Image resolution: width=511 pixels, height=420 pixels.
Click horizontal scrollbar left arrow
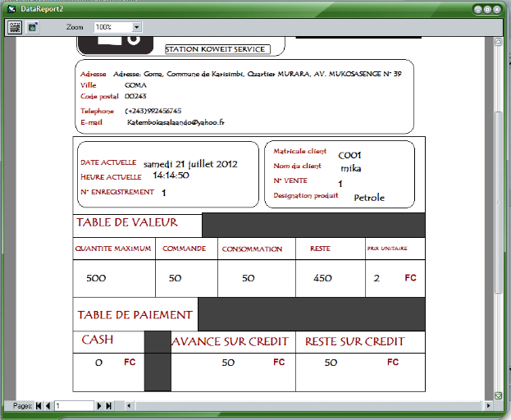(129, 406)
